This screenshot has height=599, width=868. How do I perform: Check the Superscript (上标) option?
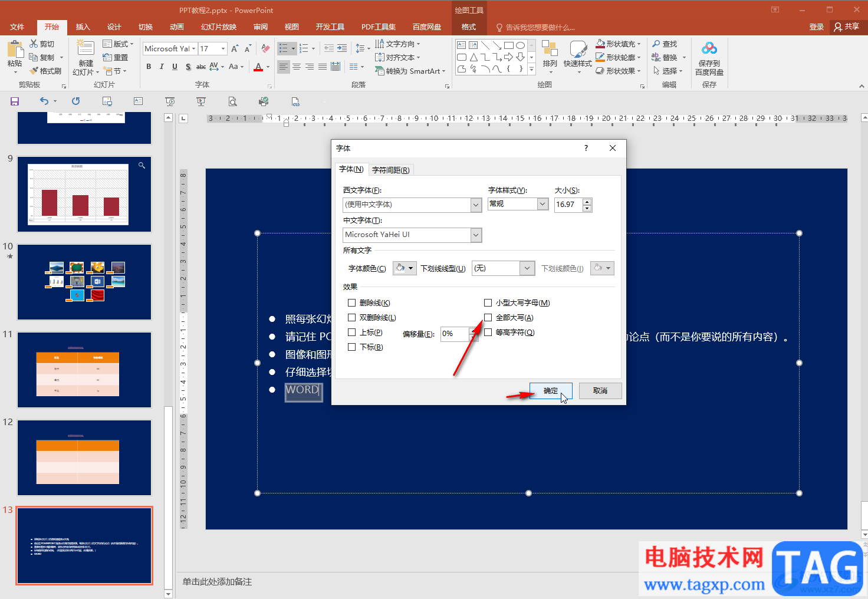[352, 333]
